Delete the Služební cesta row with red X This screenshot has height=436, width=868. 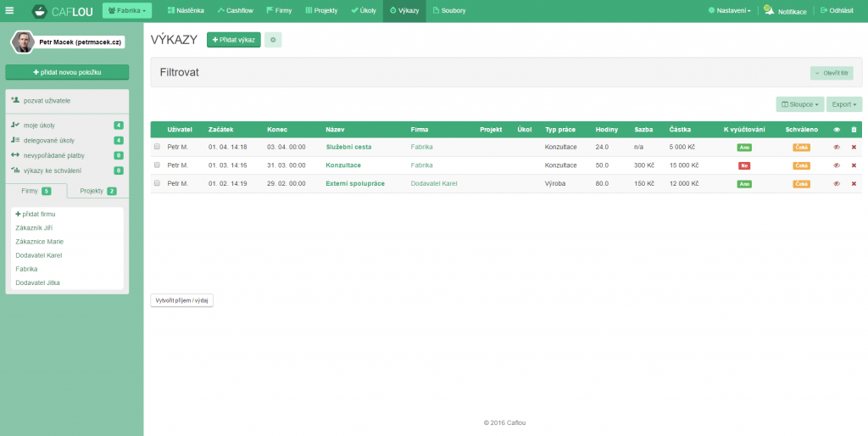coord(854,147)
